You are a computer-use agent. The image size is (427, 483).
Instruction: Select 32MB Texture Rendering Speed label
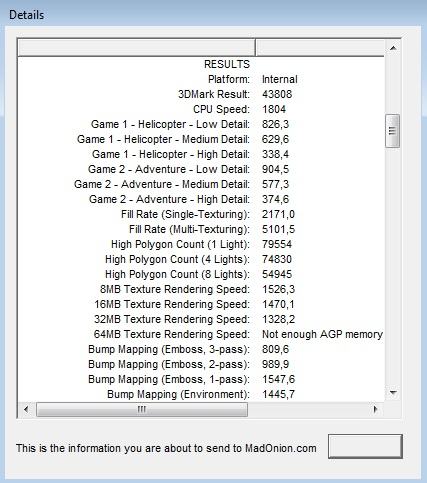172,319
